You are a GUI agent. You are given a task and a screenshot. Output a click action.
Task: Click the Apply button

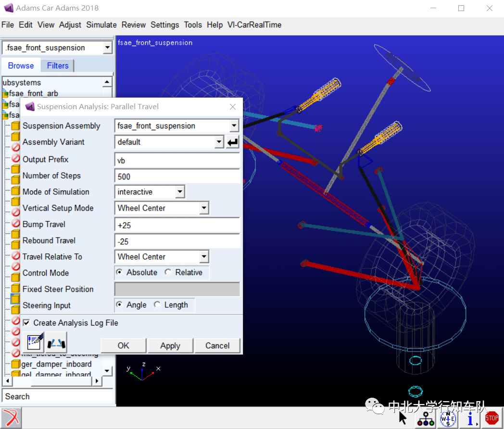click(x=170, y=345)
